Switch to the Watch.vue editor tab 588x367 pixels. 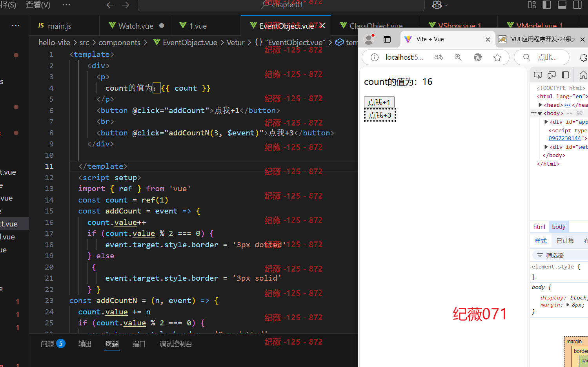coord(135,26)
